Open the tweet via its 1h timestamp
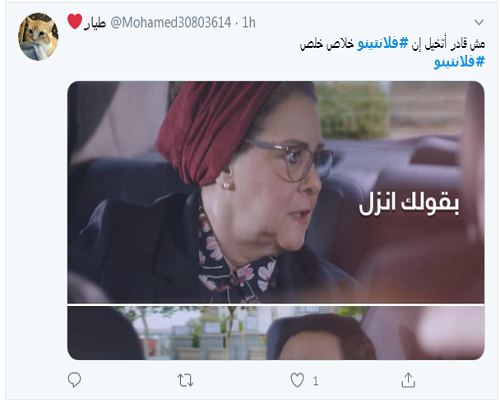 [249, 23]
